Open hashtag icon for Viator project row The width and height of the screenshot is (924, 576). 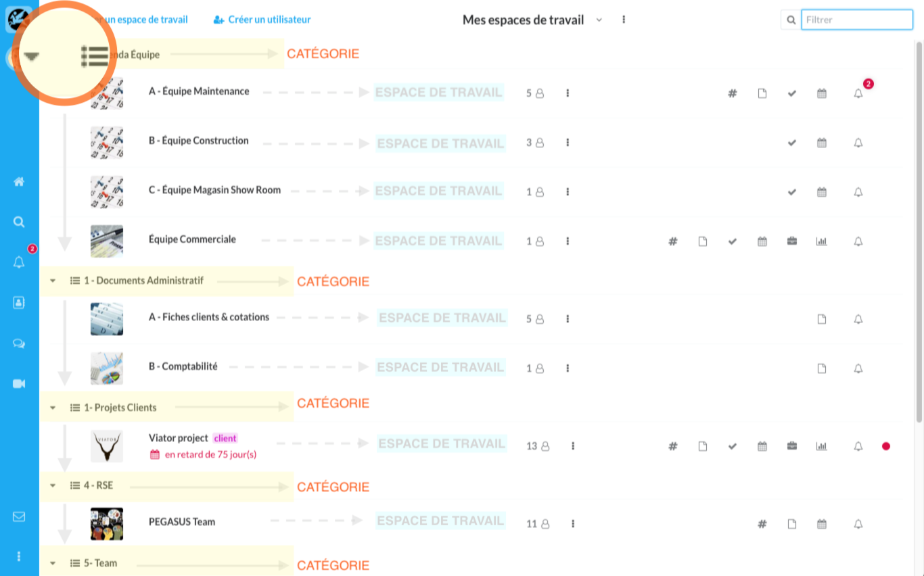[673, 446]
